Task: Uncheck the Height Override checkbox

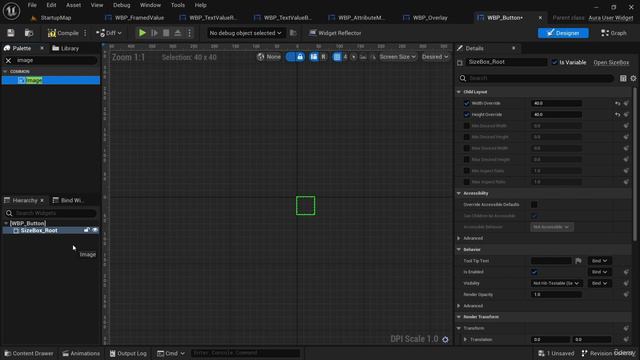Action: tap(467, 115)
